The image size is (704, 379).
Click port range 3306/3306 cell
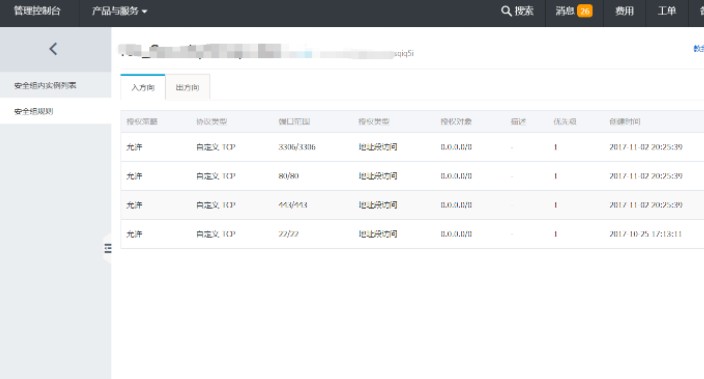click(x=297, y=147)
